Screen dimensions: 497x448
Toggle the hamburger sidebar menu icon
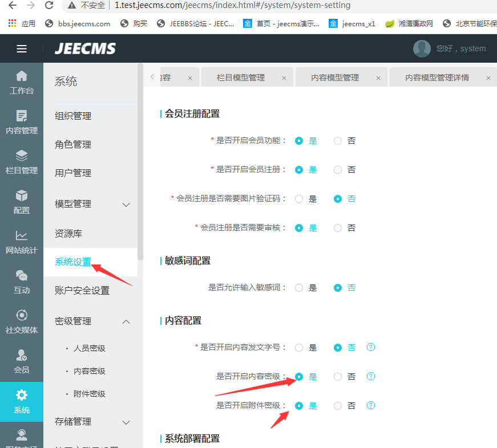click(x=22, y=49)
